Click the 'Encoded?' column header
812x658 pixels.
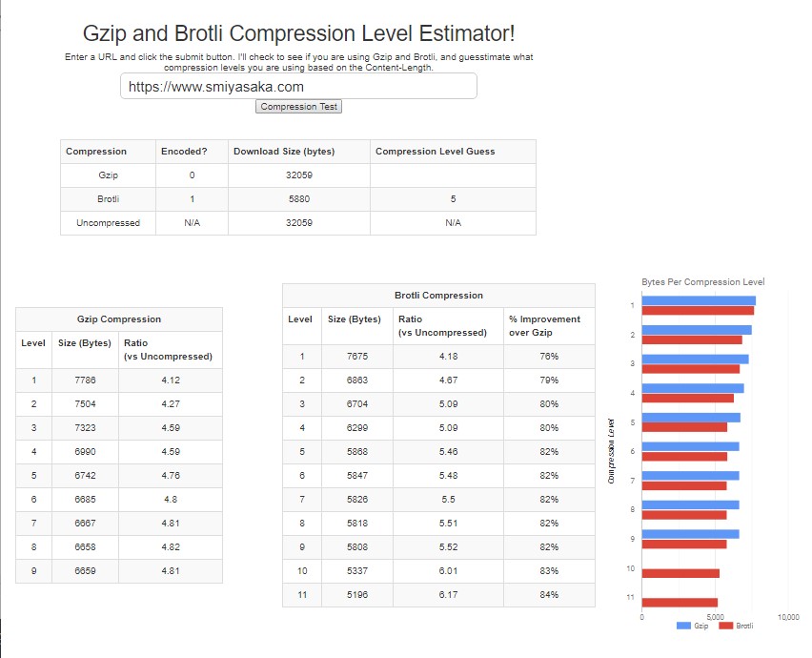coord(184,152)
